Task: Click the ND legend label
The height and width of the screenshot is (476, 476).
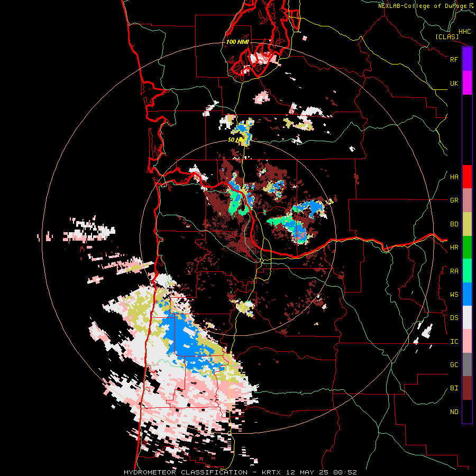Action: pyautogui.click(x=454, y=412)
